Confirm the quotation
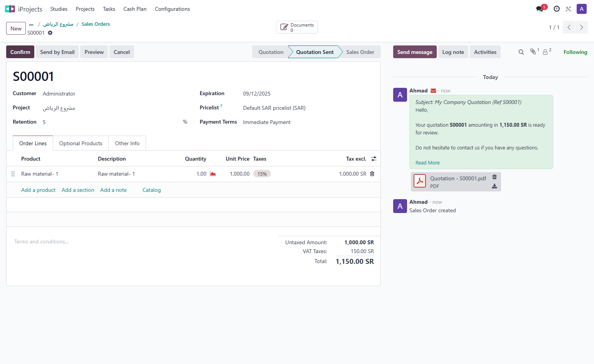594x364 pixels. (x=20, y=52)
